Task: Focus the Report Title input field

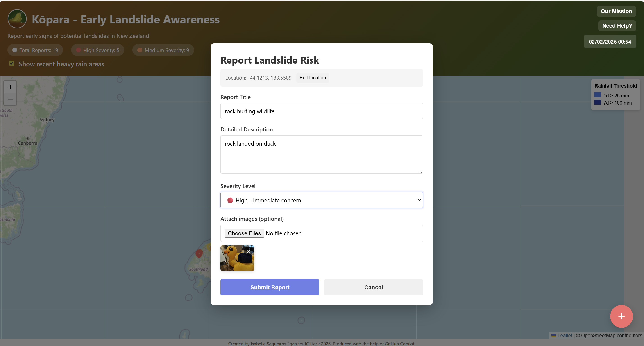Action: pyautogui.click(x=322, y=111)
